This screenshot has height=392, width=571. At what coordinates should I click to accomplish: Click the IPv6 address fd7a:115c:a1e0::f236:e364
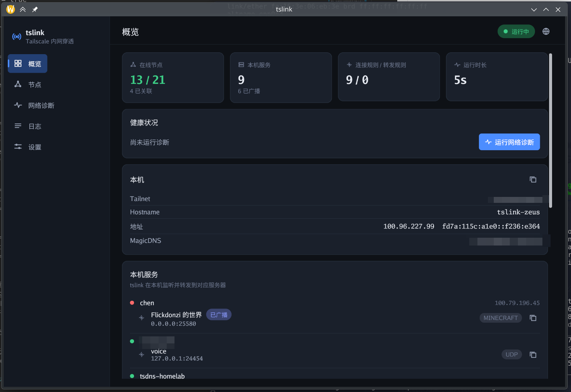pos(491,226)
